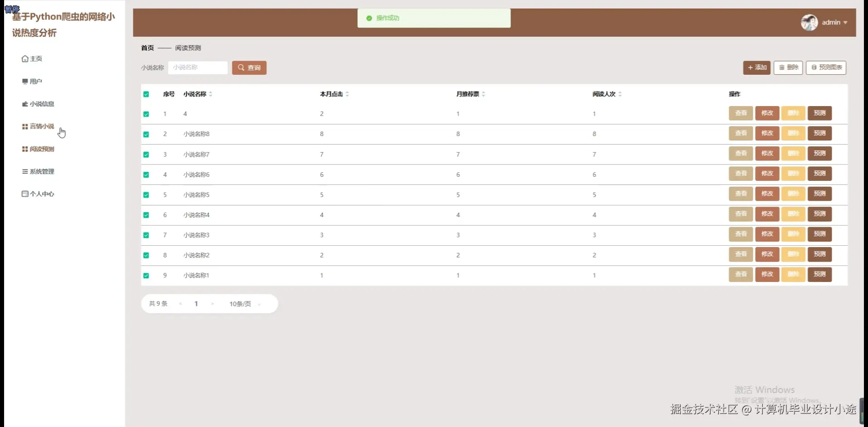The height and width of the screenshot is (427, 868).
Task: Click 预测 for the row with 序号 1
Action: pyautogui.click(x=820, y=113)
